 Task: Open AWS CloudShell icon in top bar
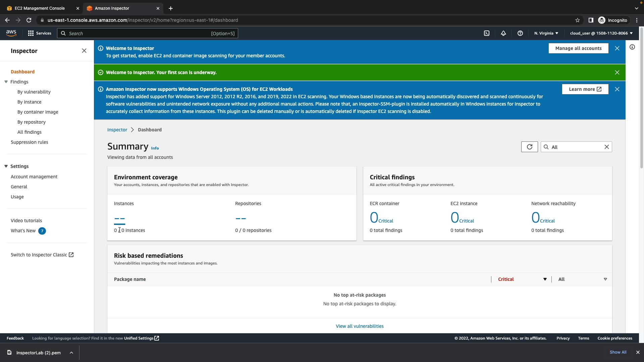[487, 33]
